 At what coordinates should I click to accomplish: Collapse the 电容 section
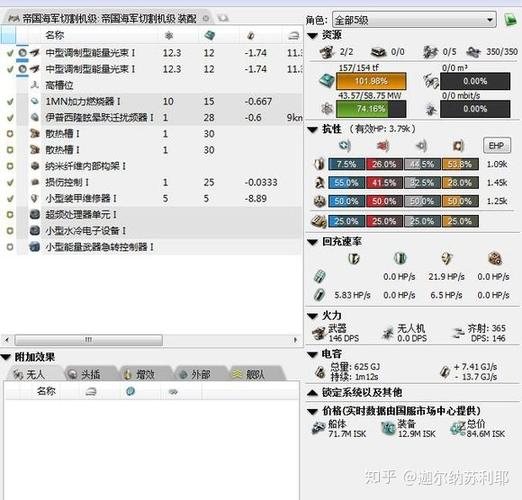coord(313,354)
